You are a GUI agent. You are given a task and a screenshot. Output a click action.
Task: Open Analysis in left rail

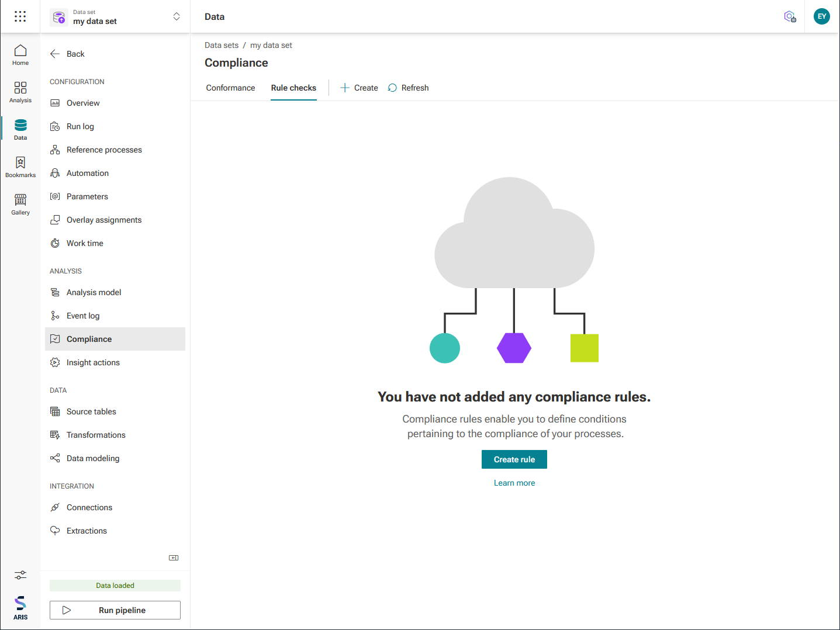[20, 92]
